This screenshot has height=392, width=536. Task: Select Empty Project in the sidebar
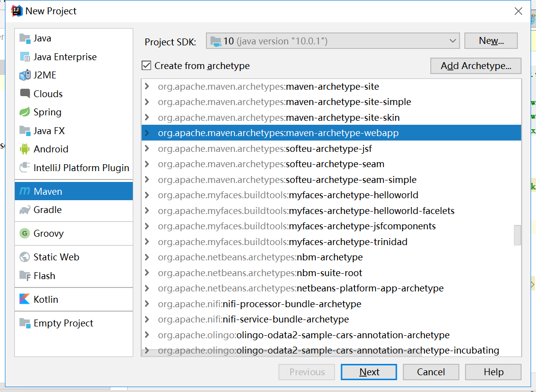pyautogui.click(x=63, y=323)
